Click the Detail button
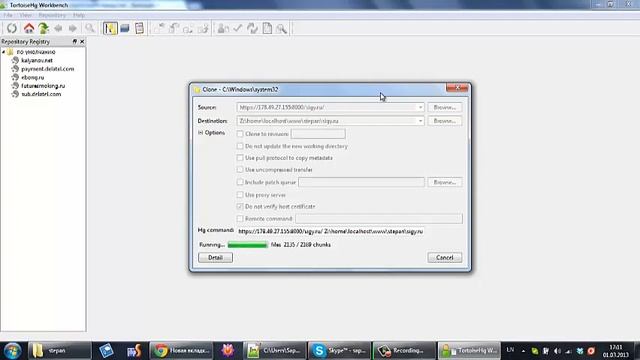The height and width of the screenshot is (360, 640). [216, 258]
